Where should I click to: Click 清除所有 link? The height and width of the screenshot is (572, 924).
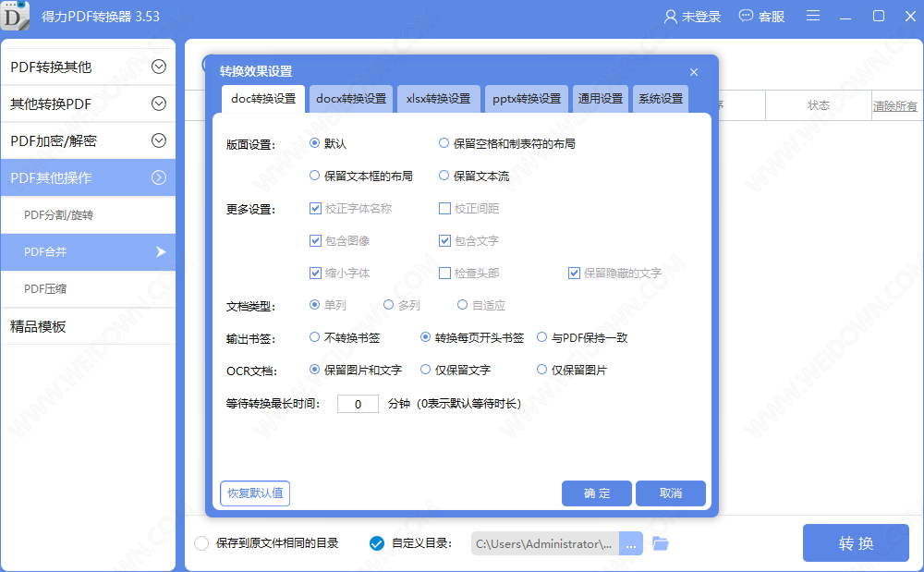tap(894, 106)
